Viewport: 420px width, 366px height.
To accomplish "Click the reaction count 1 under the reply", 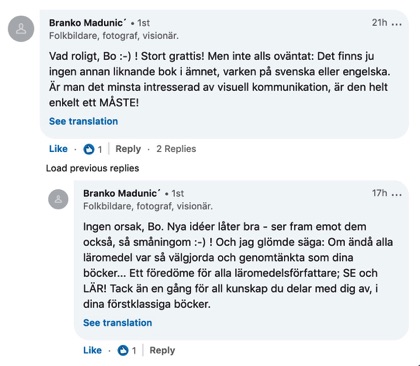I will pos(134,351).
